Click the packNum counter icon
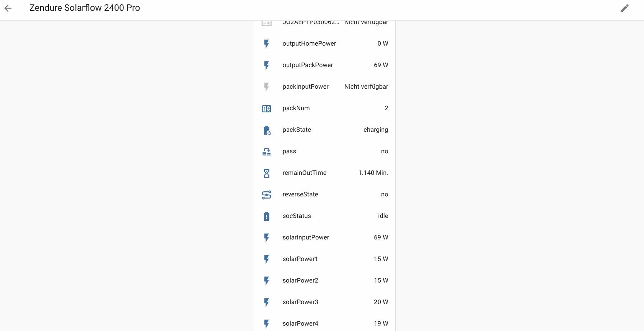 pyautogui.click(x=267, y=108)
